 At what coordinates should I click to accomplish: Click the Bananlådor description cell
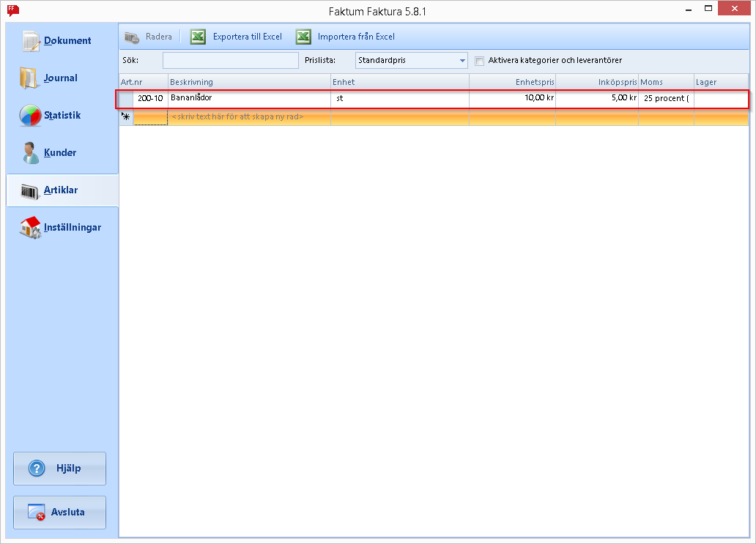click(x=249, y=98)
